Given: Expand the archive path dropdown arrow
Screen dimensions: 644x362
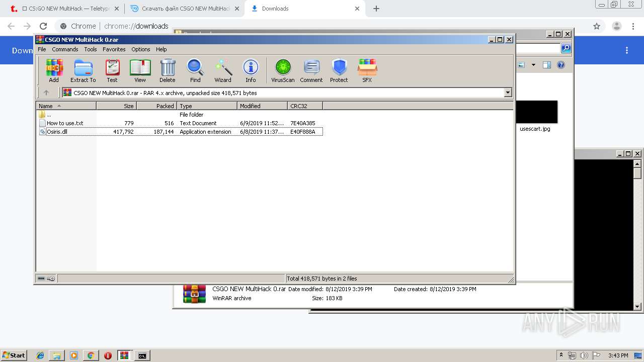Looking at the screenshot, I should pyautogui.click(x=508, y=93).
